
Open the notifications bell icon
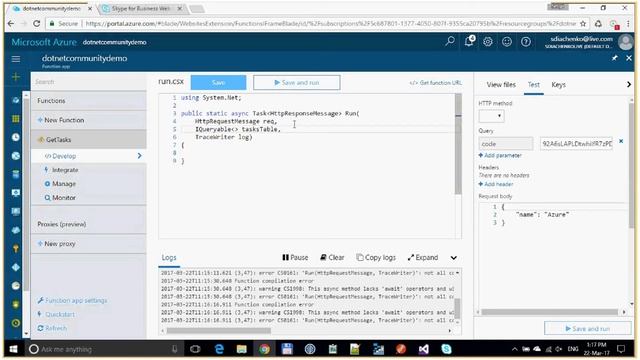point(469,41)
